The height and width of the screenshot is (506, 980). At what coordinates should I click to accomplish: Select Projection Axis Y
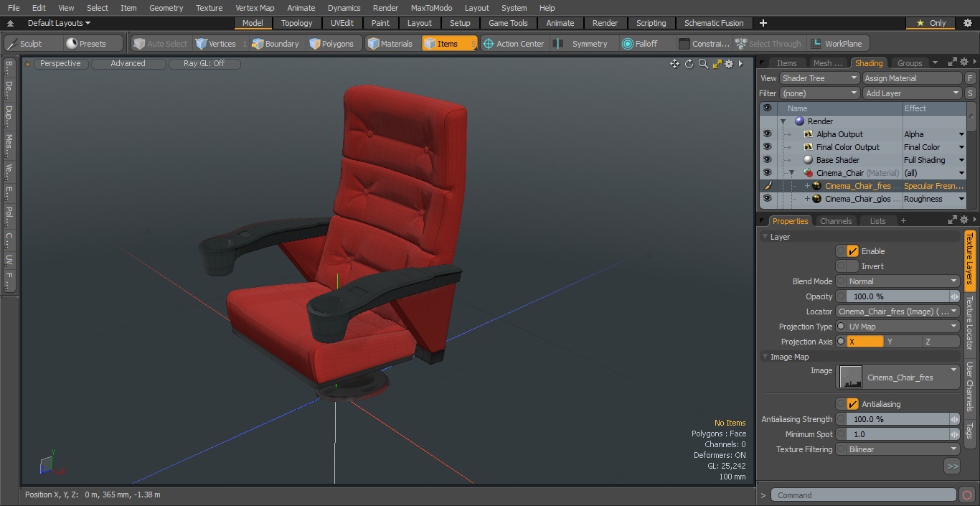click(903, 342)
